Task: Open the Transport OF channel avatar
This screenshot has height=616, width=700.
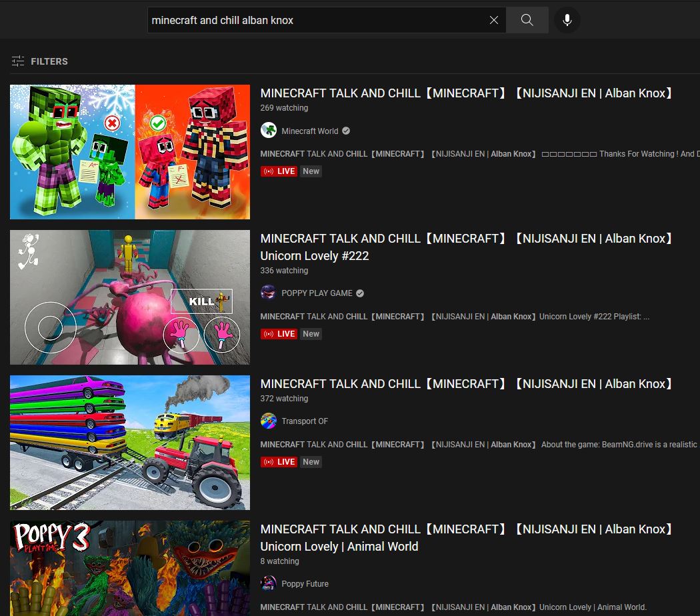Action: [x=268, y=421]
